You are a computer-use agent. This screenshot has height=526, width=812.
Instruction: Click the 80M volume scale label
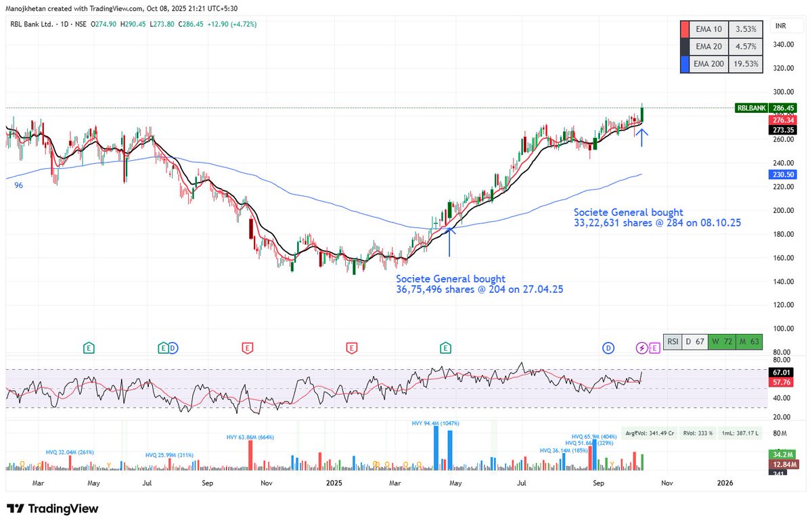click(780, 433)
